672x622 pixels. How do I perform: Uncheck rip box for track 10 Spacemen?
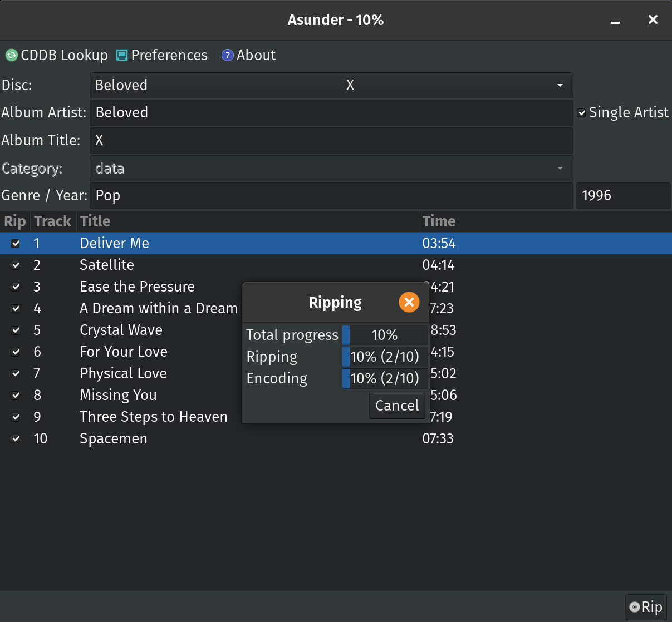pos(16,438)
